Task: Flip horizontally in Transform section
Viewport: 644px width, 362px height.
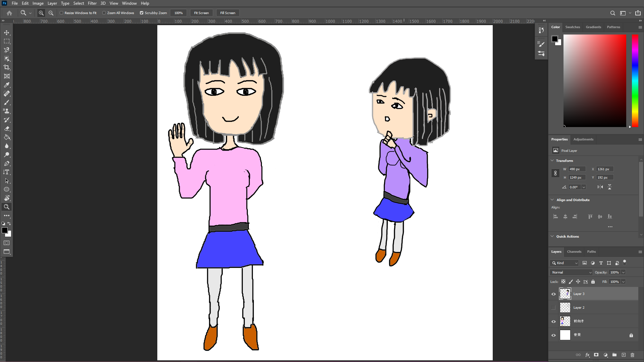Action: [600, 187]
